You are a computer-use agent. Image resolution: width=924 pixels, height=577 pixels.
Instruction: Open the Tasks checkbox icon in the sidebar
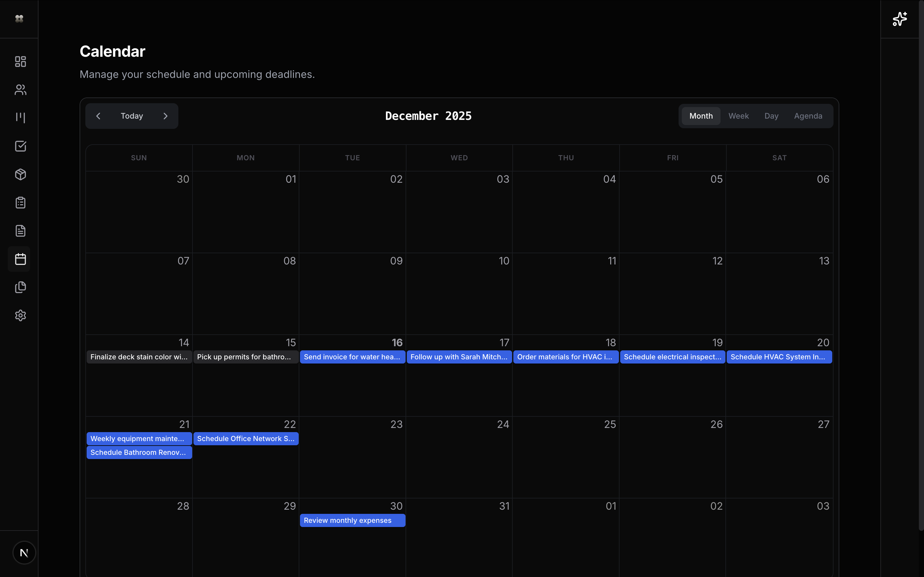pos(20,146)
